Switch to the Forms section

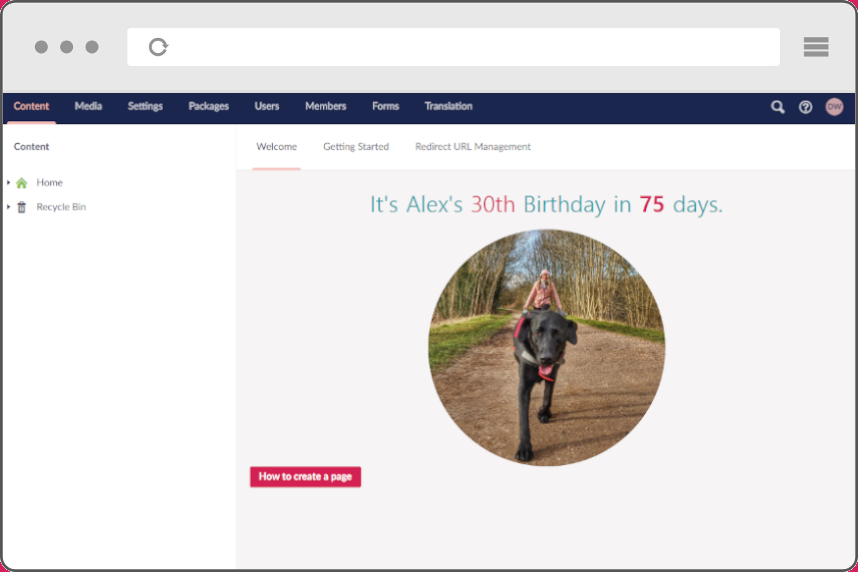385,106
